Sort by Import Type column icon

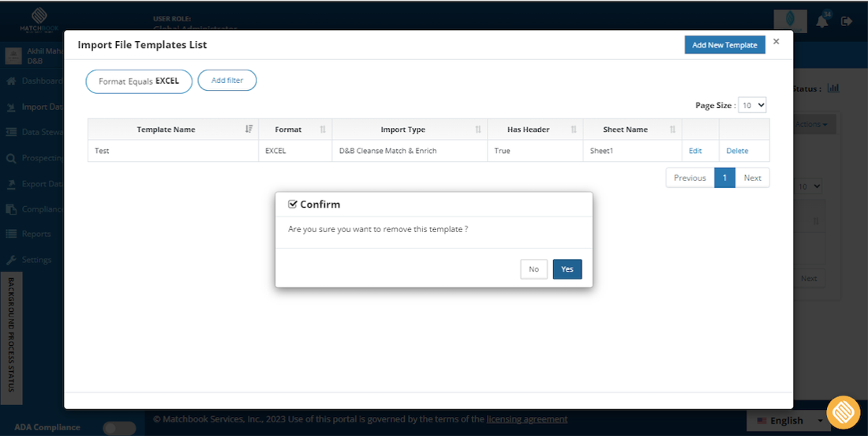click(x=477, y=129)
